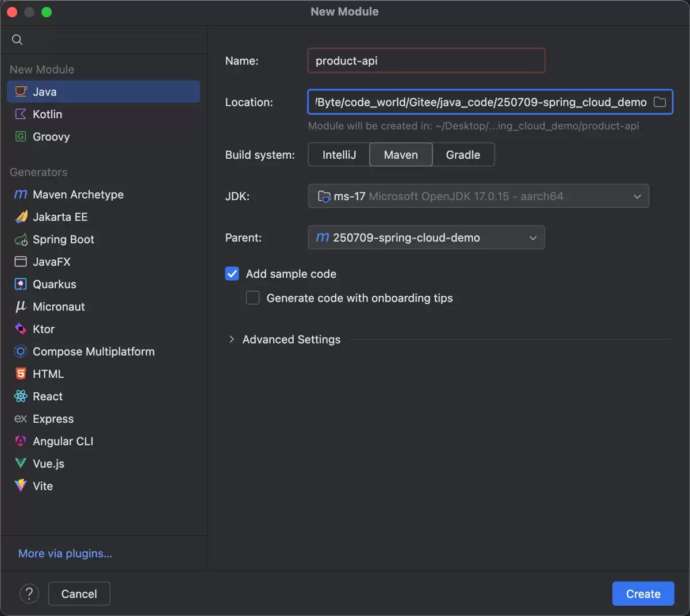690x616 pixels.
Task: Select the Spring Boot label
Action: 63,239
